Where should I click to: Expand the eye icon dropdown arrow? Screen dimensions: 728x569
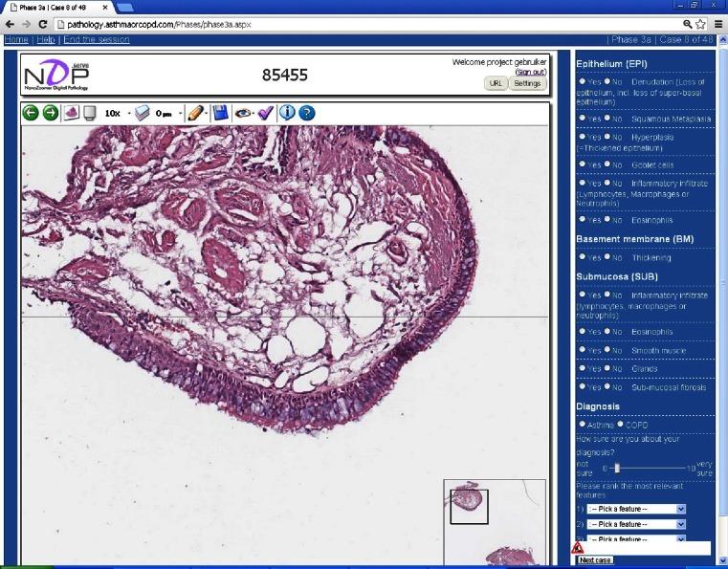click(254, 113)
